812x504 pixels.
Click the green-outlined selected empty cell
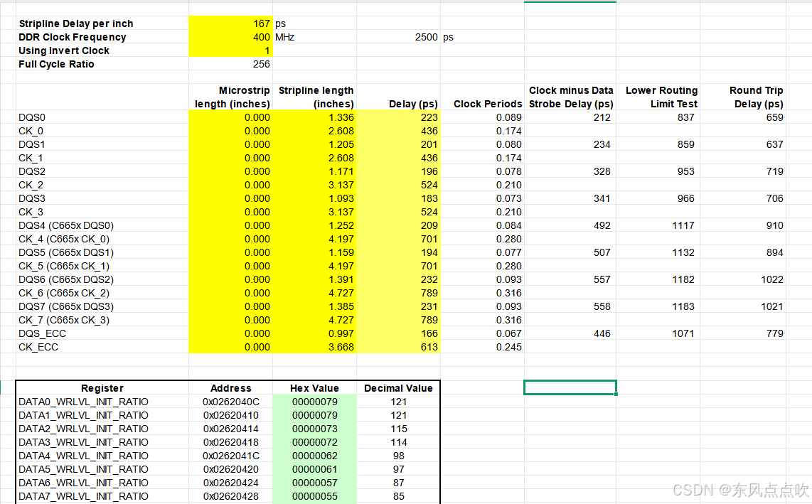(570, 387)
